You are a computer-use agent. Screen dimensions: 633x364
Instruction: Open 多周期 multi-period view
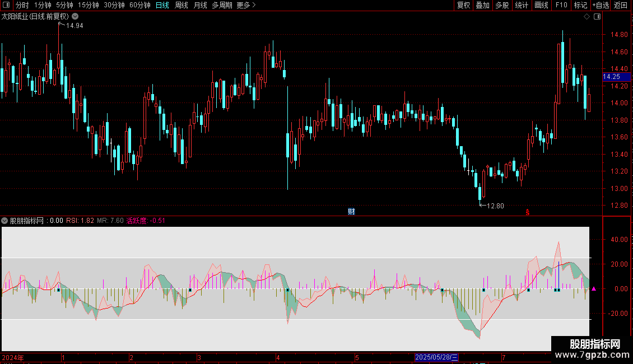point(222,5)
